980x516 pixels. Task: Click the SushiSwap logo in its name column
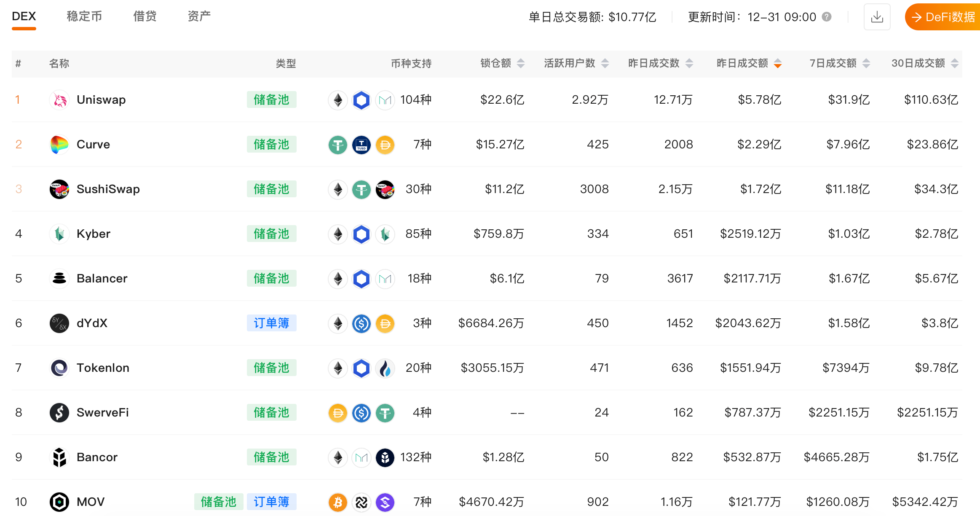59,189
